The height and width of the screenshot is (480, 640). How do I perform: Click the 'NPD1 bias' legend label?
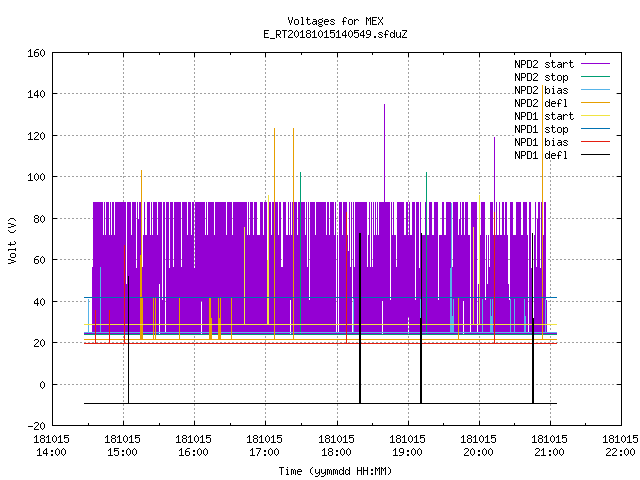coord(541,142)
